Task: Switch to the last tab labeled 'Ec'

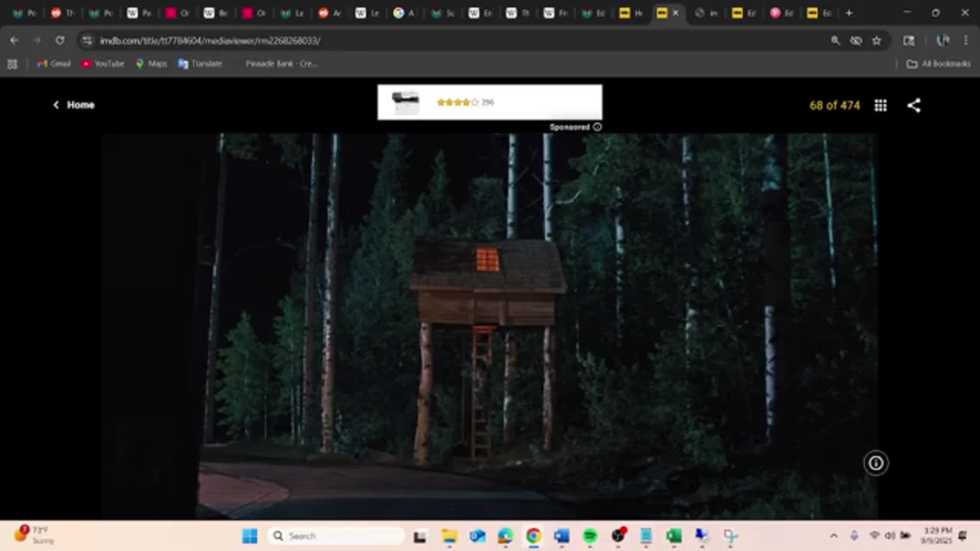Action: (821, 13)
